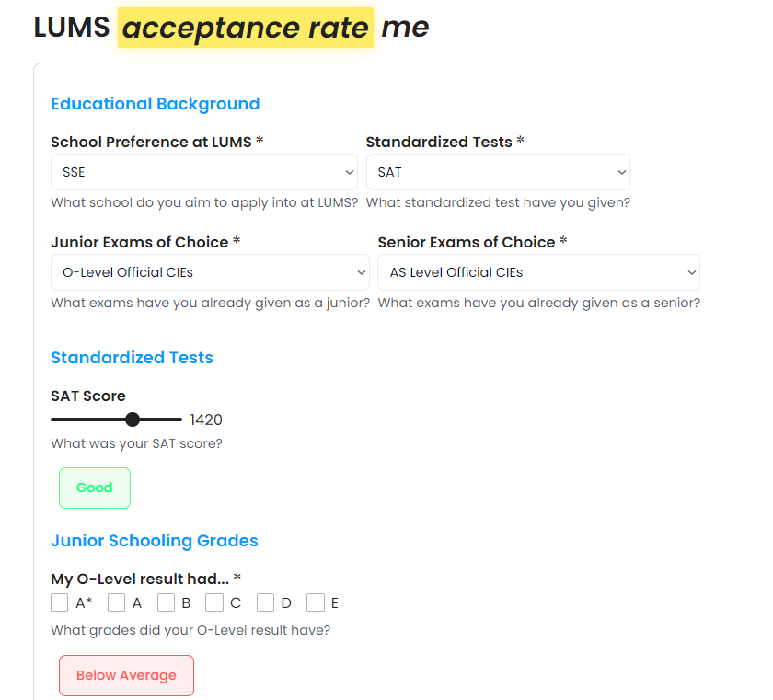Open the Senior Exams of Choice dropdown

537,272
